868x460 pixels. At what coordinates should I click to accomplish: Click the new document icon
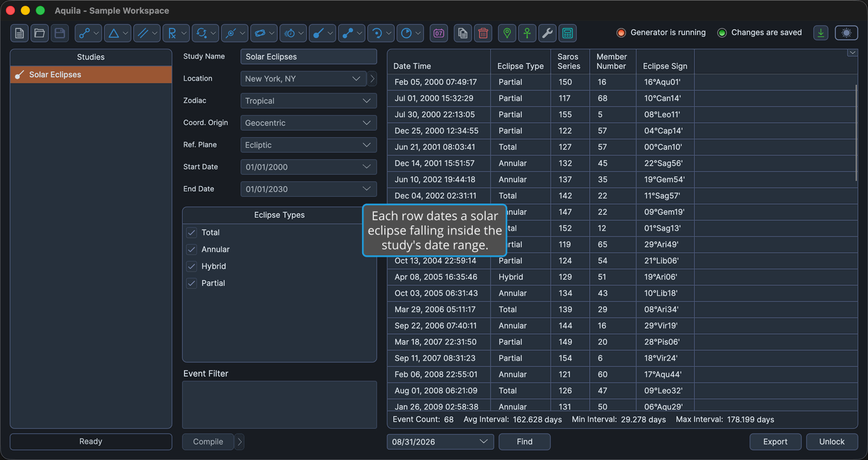[20, 33]
